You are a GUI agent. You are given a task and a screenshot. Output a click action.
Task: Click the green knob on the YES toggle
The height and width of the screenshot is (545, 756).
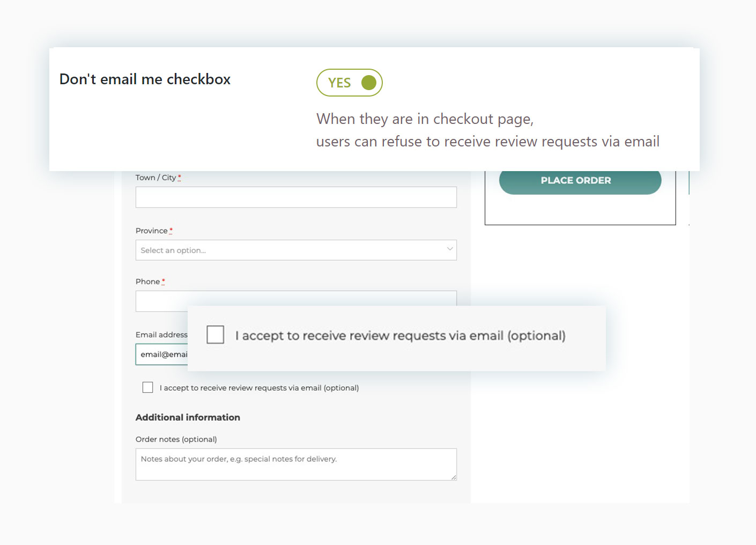(368, 83)
